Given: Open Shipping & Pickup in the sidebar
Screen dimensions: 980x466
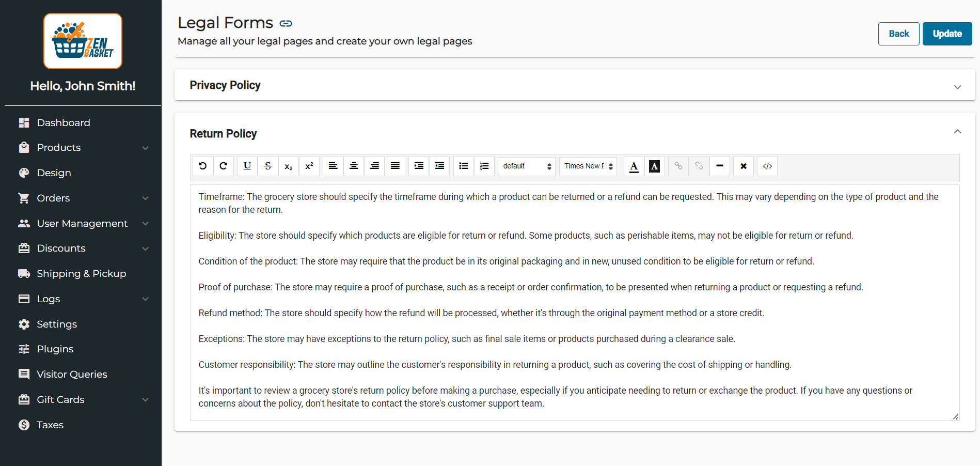Looking at the screenshot, I should (x=81, y=273).
